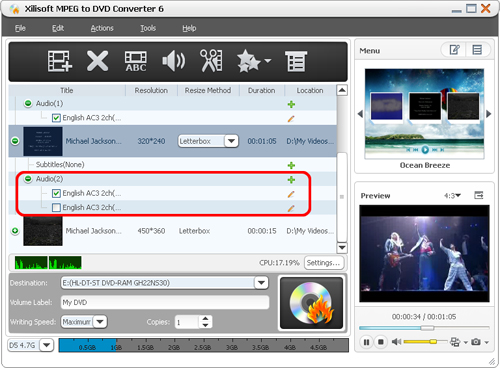Open the preview panel options icon
500x368 pixels.
[x=479, y=195]
